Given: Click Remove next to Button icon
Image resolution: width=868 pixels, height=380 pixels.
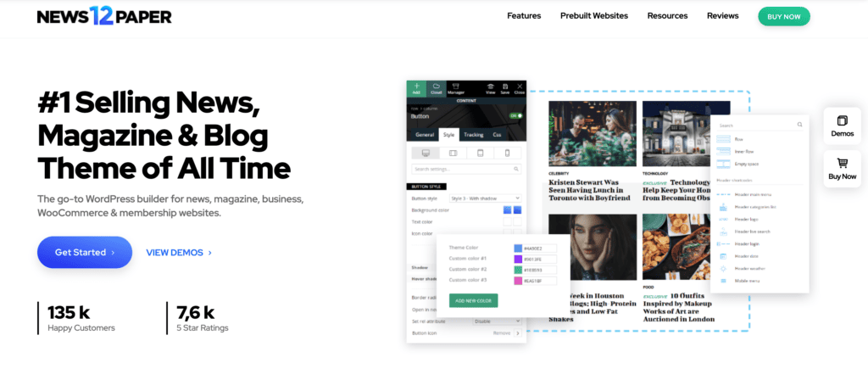Looking at the screenshot, I should click(x=502, y=333).
